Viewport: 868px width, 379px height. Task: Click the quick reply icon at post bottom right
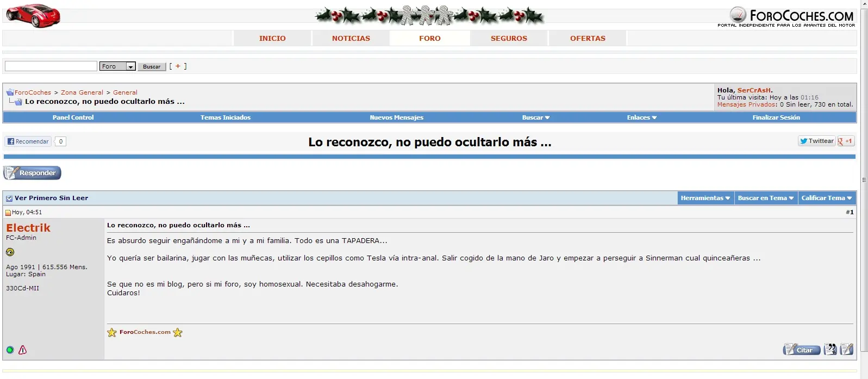(x=847, y=349)
